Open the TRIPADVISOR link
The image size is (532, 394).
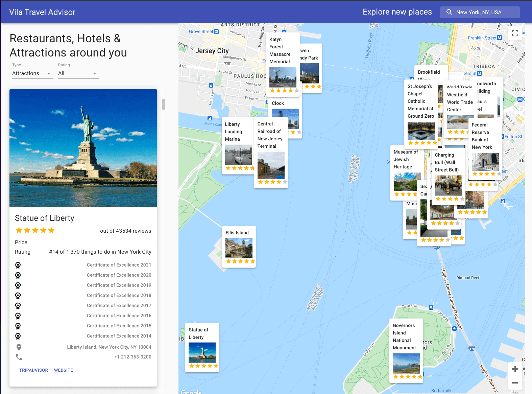[33, 370]
